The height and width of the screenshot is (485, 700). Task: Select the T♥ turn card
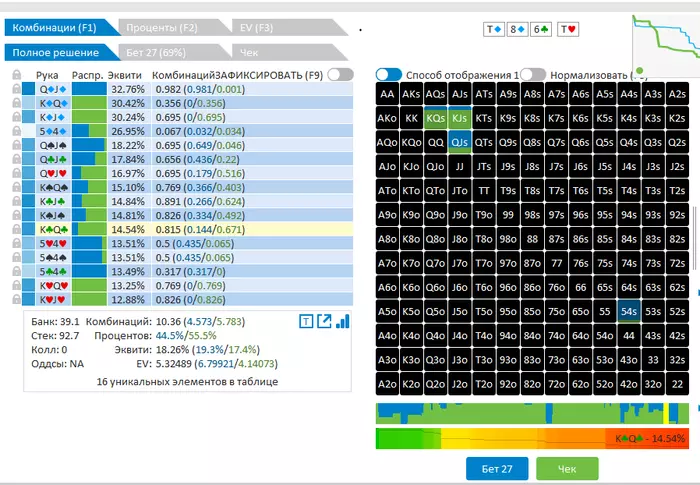pyautogui.click(x=568, y=29)
